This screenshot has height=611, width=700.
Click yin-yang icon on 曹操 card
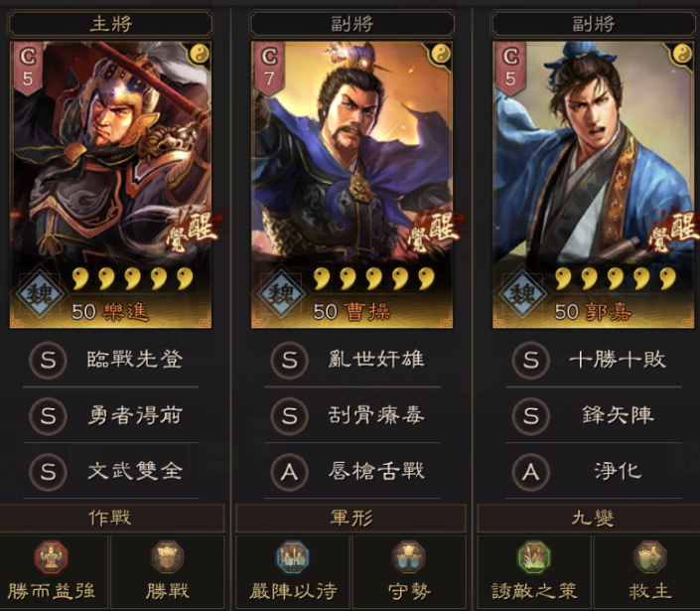[441, 54]
